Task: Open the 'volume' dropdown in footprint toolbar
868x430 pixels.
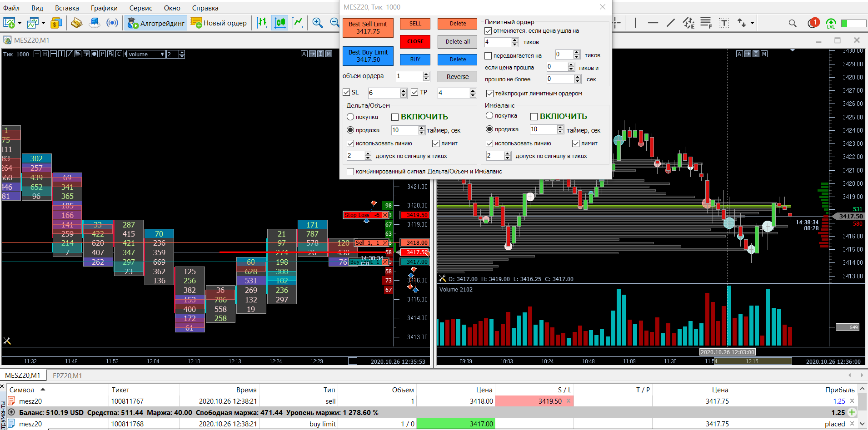Action: coord(146,54)
